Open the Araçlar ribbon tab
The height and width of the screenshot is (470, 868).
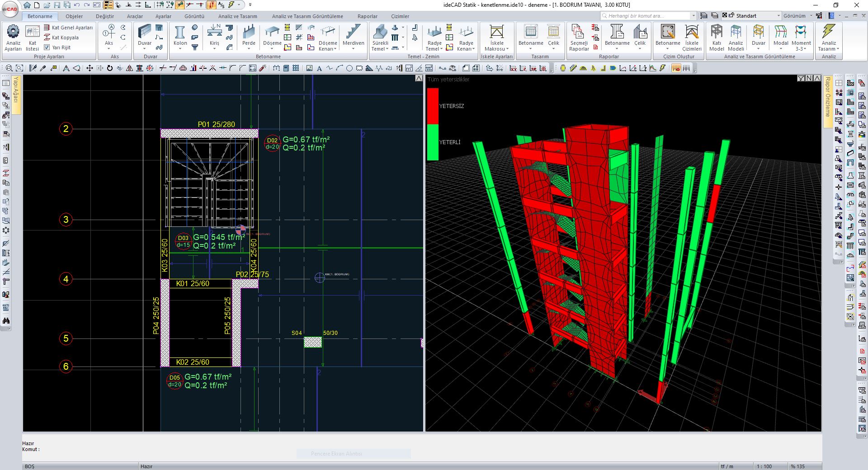135,16
